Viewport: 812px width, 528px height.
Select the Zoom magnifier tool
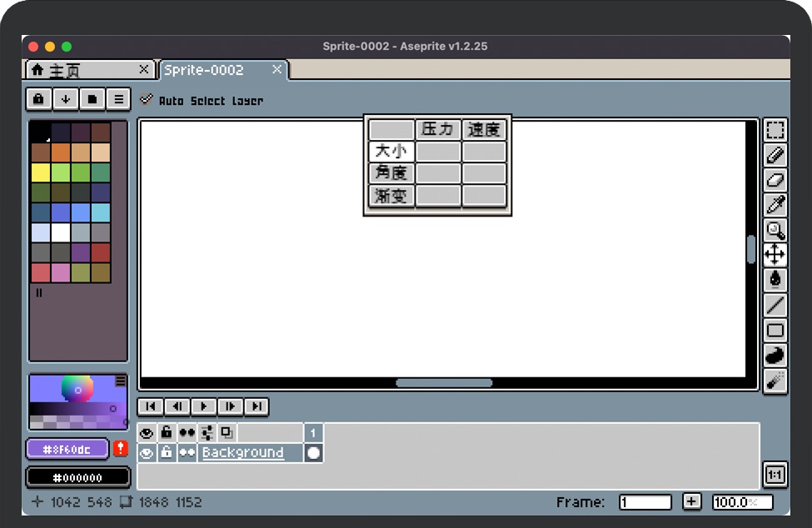point(775,230)
